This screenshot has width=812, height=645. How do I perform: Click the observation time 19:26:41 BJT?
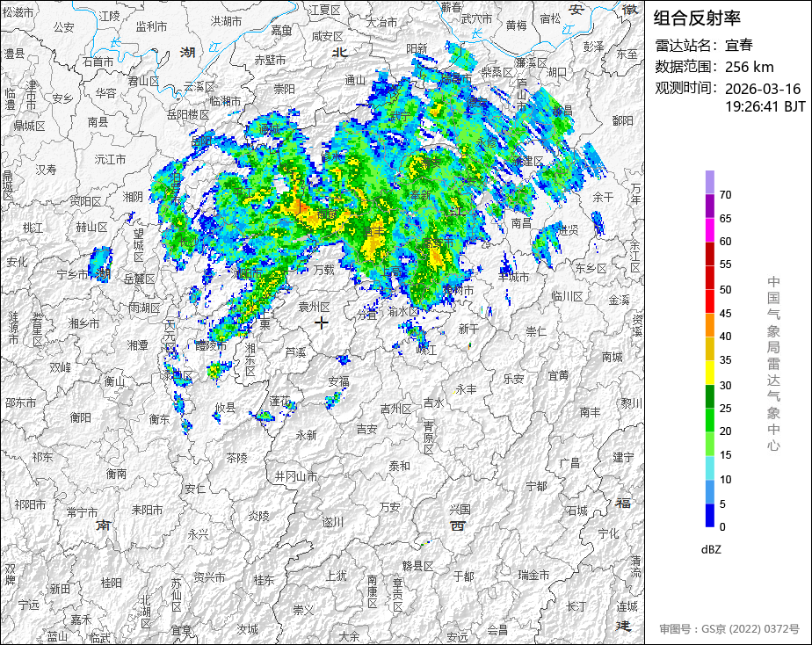point(765,106)
